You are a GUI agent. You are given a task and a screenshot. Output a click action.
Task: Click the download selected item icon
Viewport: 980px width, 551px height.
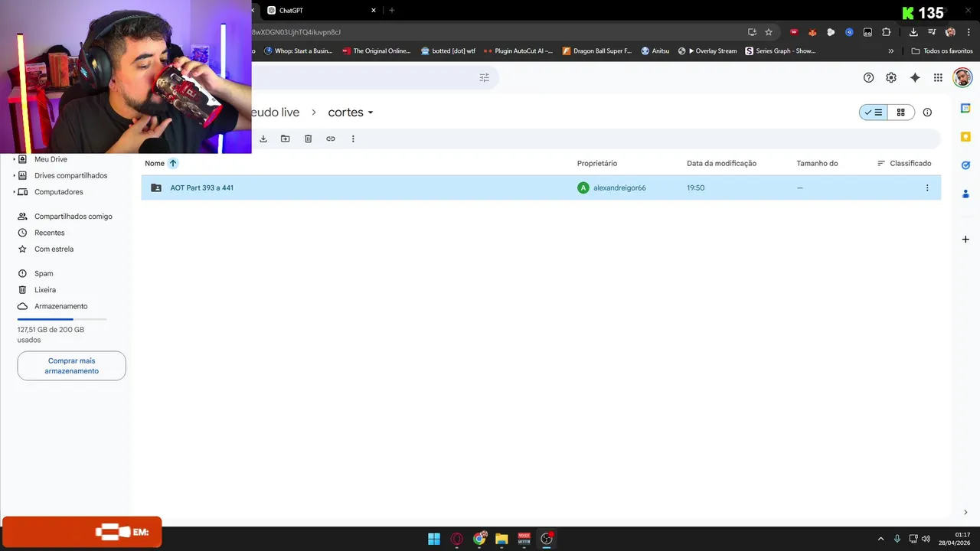(x=263, y=139)
